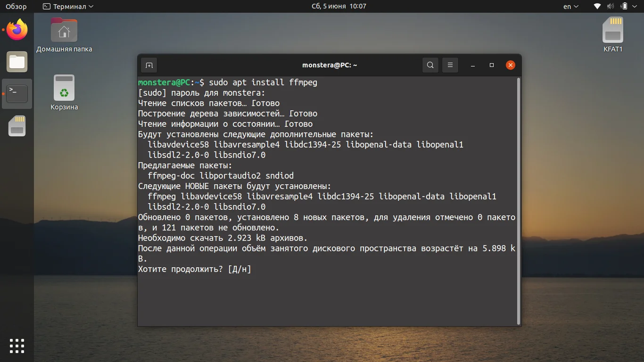This screenshot has width=644, height=362.
Task: Click the Wi-Fi status icon
Action: click(597, 6)
